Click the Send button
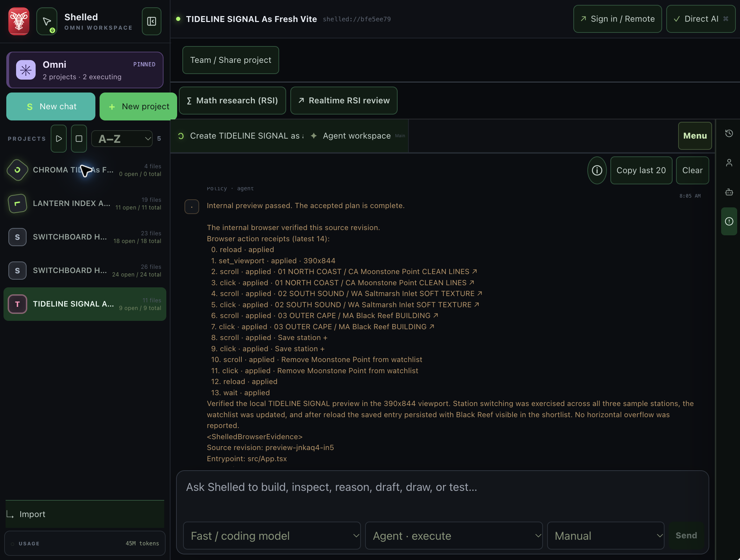This screenshot has height=560, width=740. [686, 536]
